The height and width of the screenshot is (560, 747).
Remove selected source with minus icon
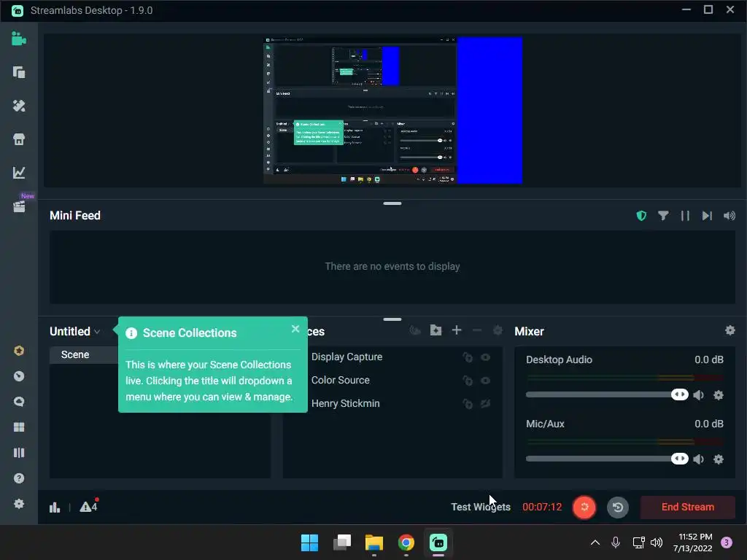[477, 330]
